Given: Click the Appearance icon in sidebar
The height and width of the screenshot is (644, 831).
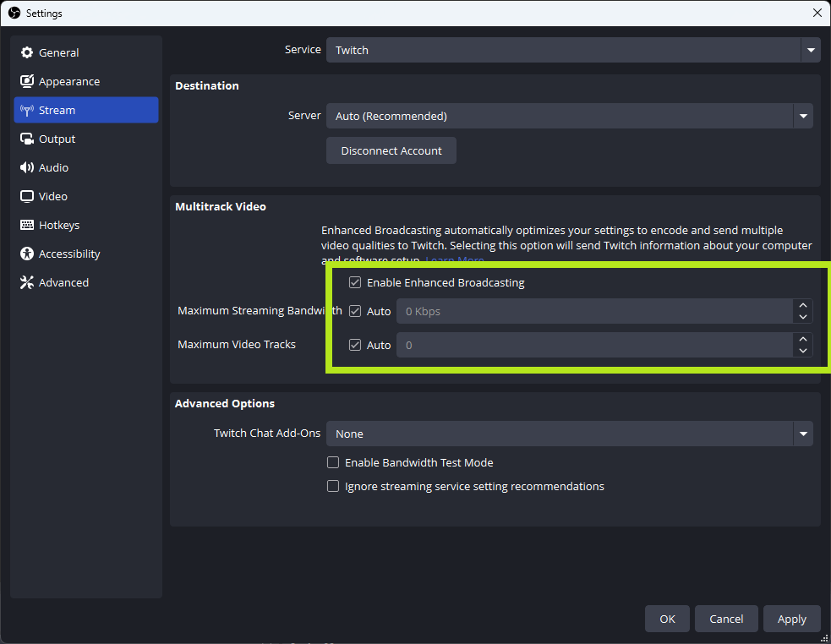Looking at the screenshot, I should [27, 82].
